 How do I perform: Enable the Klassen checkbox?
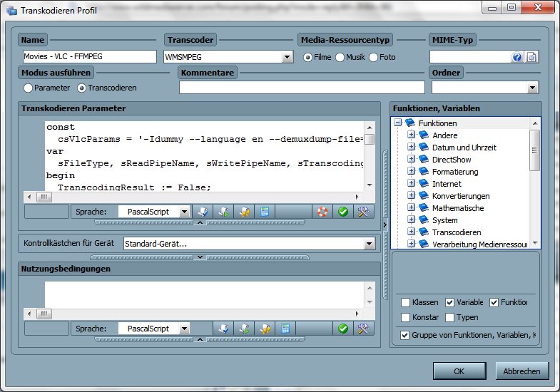pos(406,302)
